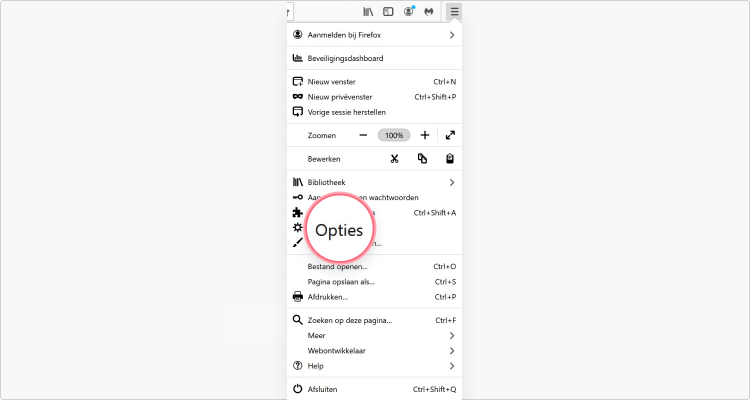Viewport: 750px width, 400px height.
Task: Click the Ctrl+F shortcut label
Action: (446, 320)
